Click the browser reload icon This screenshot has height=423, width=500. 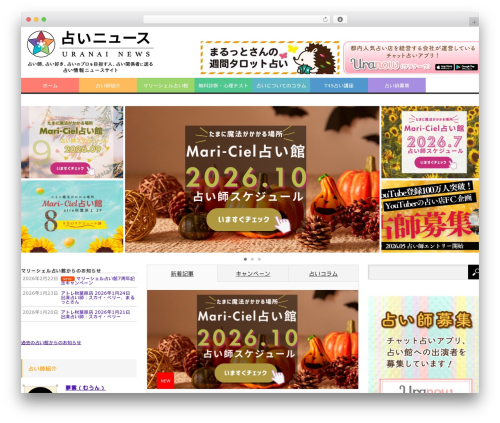click(325, 20)
